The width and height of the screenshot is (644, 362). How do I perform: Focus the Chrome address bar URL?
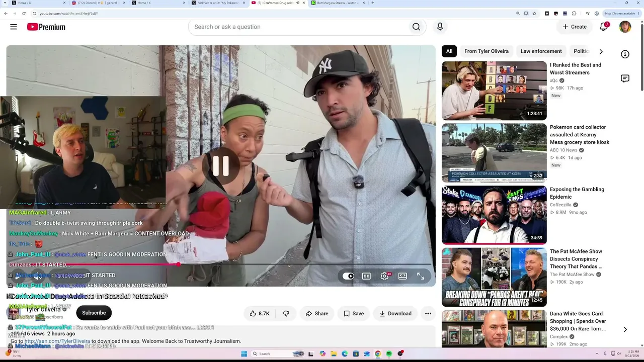click(68, 14)
